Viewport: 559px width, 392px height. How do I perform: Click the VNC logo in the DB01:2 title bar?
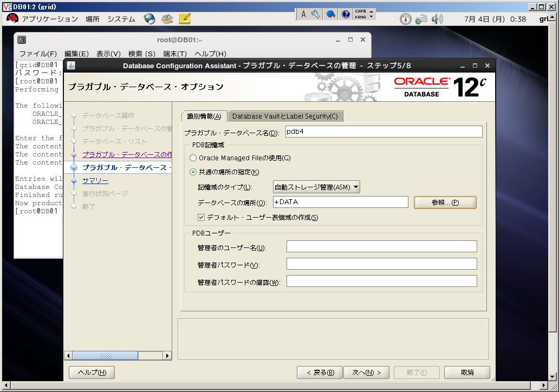7,7
